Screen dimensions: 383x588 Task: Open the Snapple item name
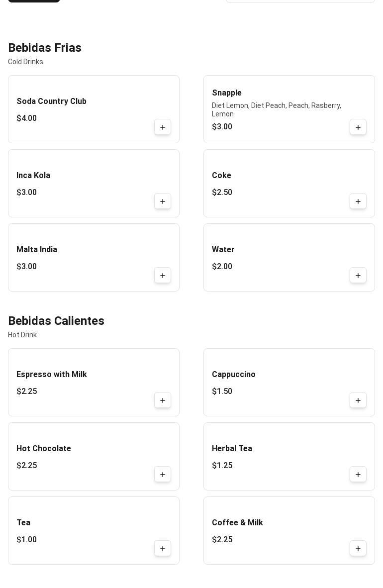[x=227, y=93]
